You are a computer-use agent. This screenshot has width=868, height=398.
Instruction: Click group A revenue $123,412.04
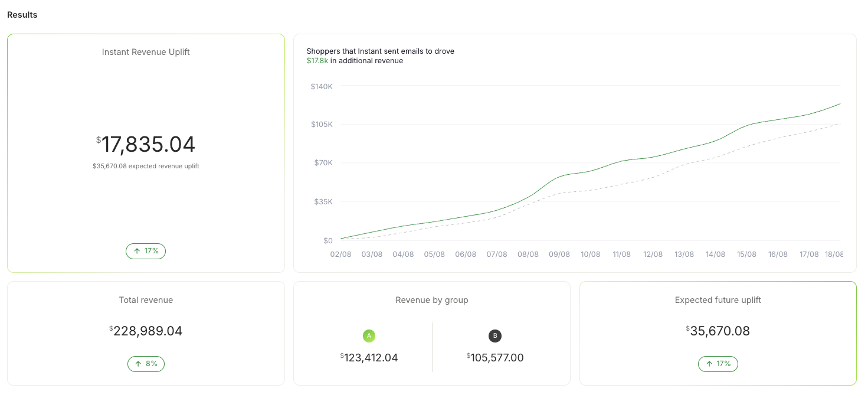coord(369,357)
